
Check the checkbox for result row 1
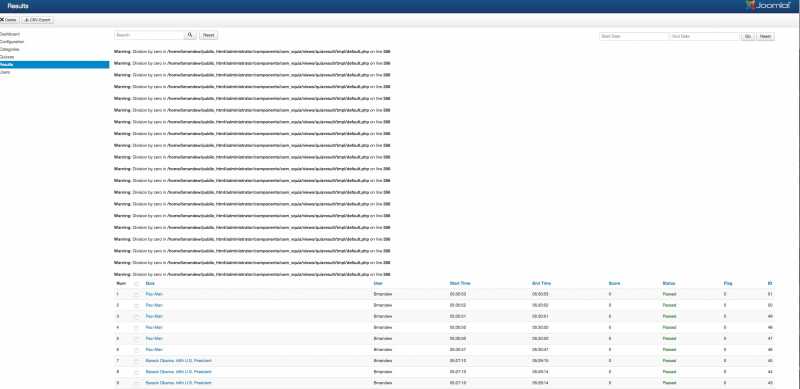point(136,295)
